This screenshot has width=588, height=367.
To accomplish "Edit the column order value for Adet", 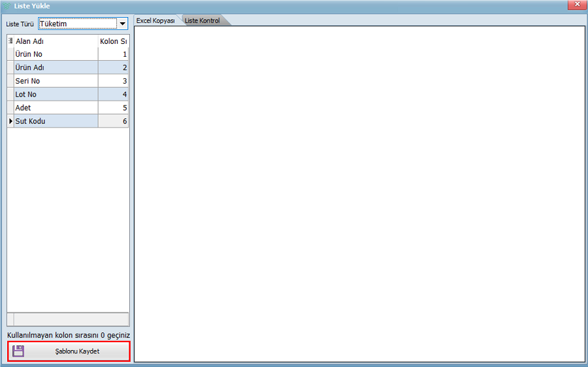I will click(113, 108).
